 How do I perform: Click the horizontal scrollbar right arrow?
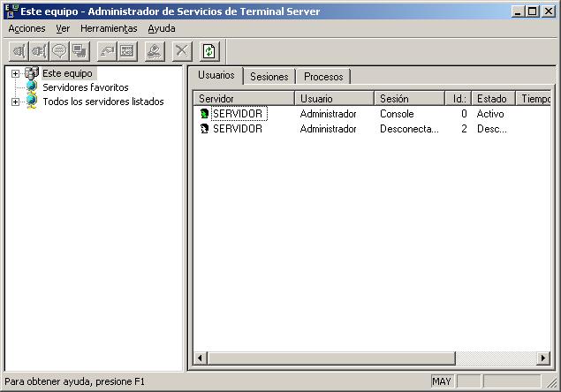pyautogui.click(x=543, y=358)
